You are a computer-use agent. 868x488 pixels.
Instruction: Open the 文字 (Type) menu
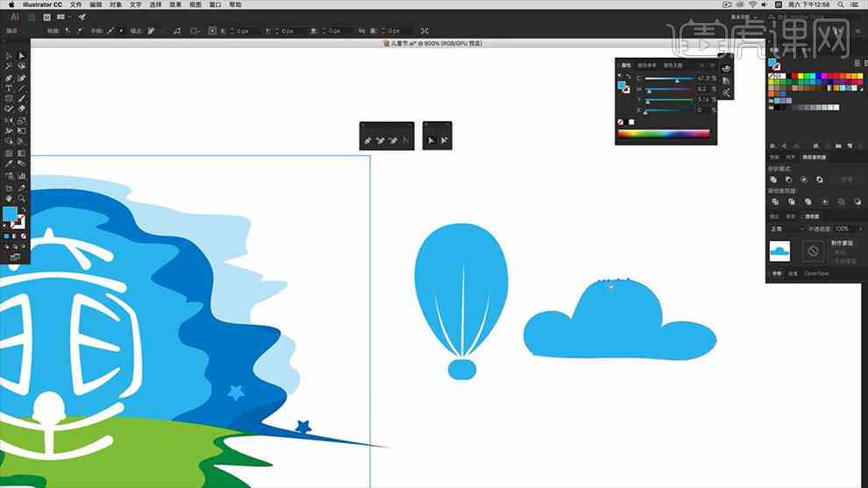[x=136, y=4]
